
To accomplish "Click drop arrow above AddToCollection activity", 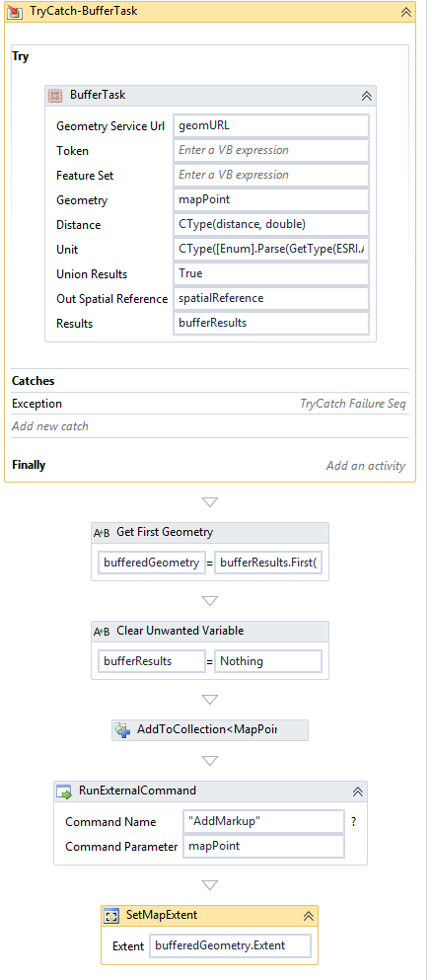I will click(x=210, y=700).
